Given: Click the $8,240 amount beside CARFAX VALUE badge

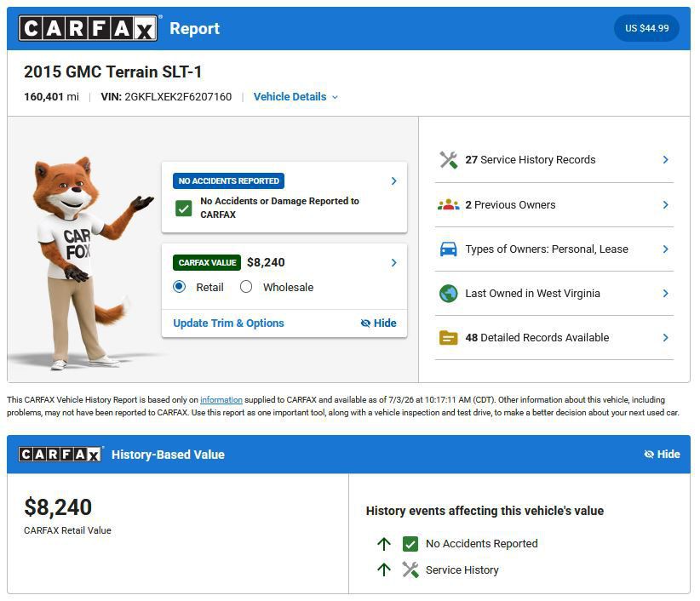Looking at the screenshot, I should click(x=266, y=262).
